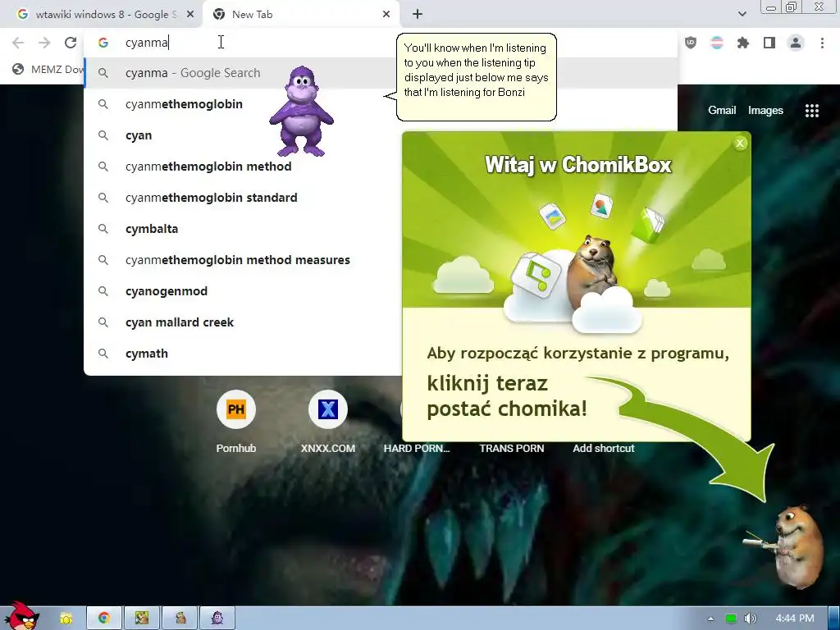
Task: Open the Google apps grid
Action: tap(812, 111)
